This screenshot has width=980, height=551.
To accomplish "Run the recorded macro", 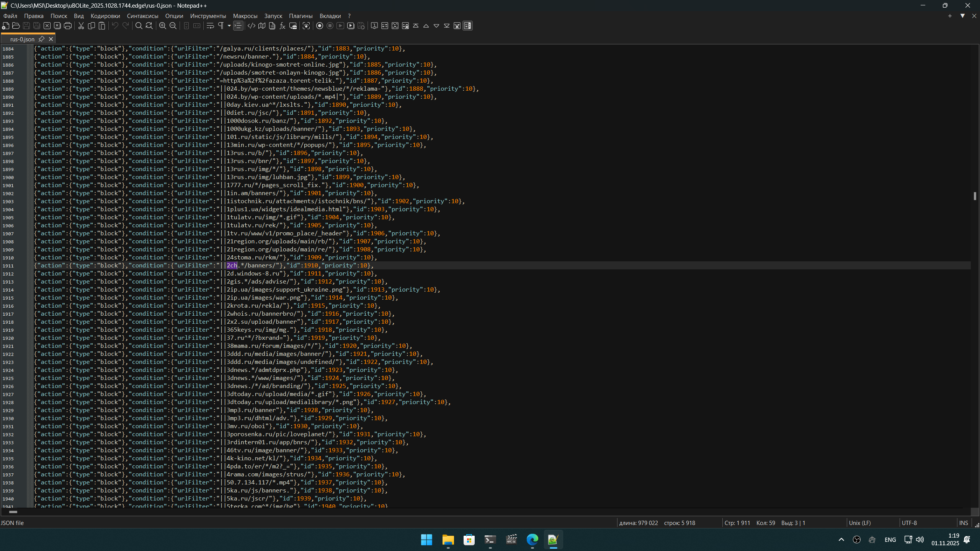I will 340,26.
